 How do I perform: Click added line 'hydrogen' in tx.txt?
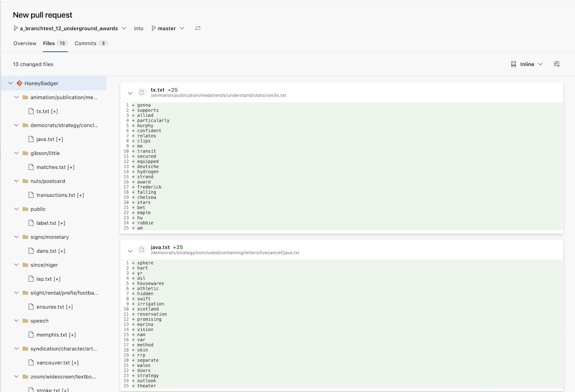click(x=148, y=172)
